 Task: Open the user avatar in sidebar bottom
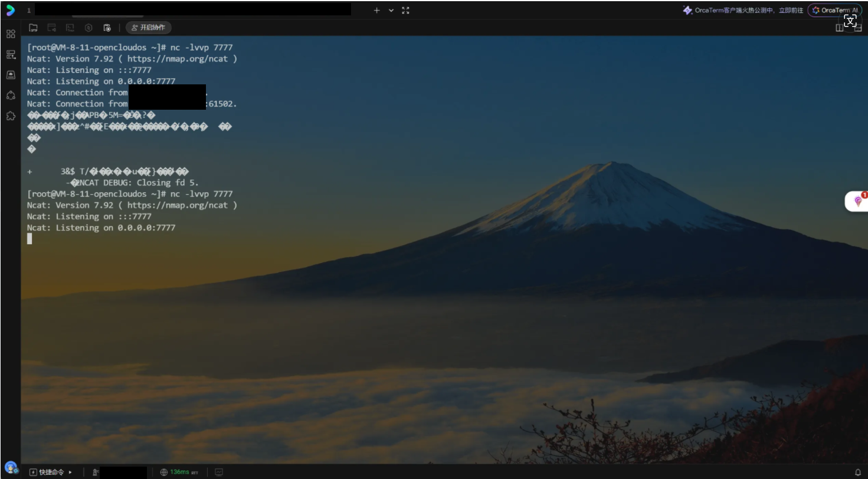point(11,468)
